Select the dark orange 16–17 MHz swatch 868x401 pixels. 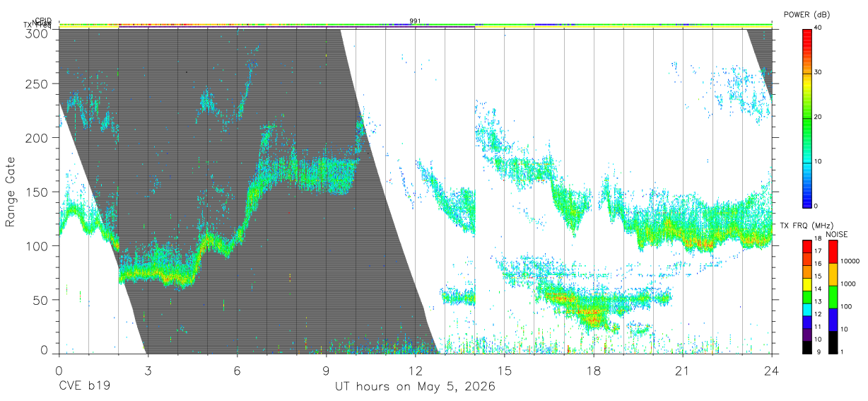click(x=807, y=260)
